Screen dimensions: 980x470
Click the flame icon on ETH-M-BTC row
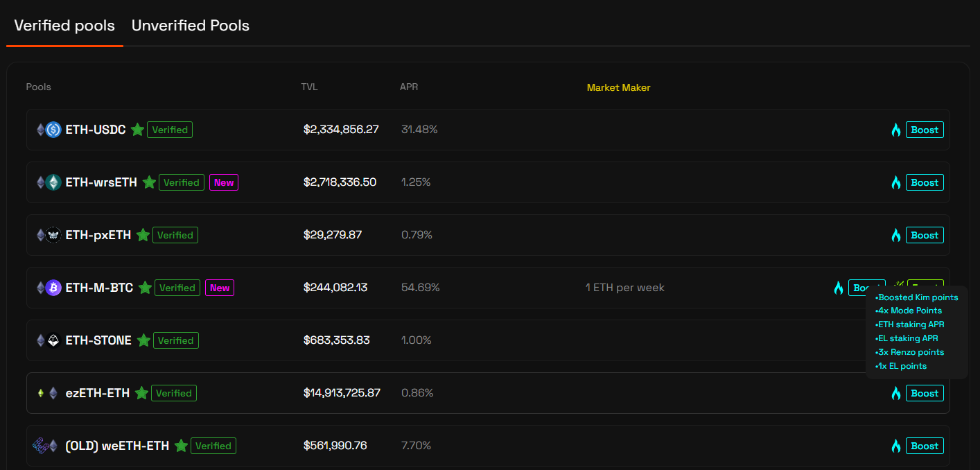[x=838, y=287]
